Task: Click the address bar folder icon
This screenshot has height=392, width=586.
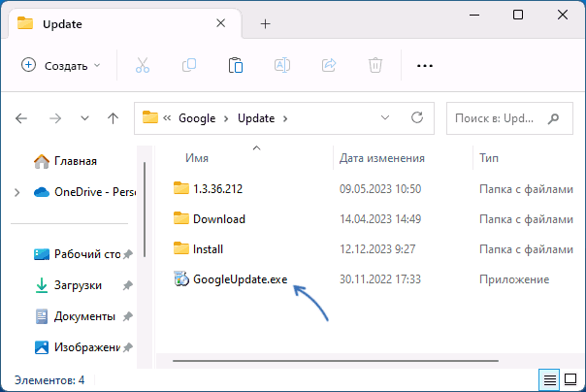Action: (x=149, y=117)
